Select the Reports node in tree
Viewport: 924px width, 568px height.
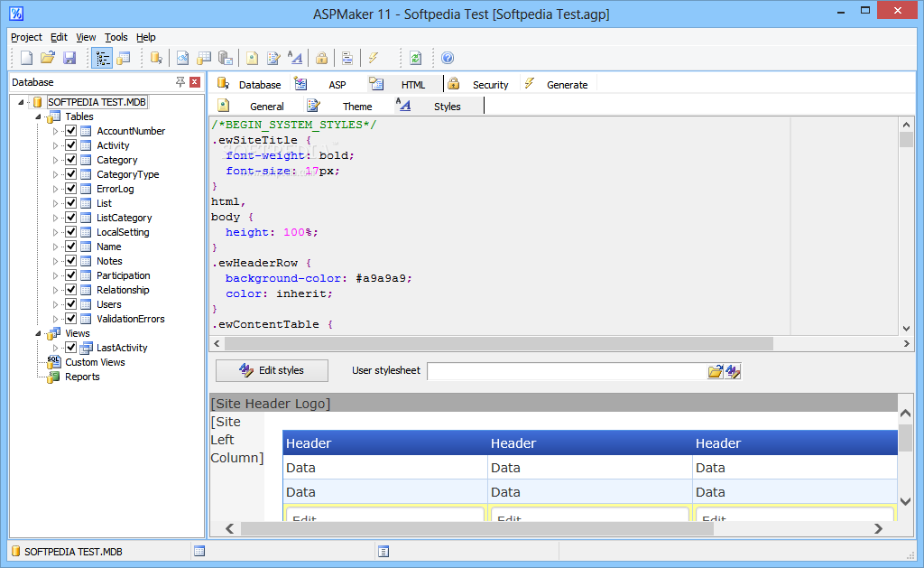coord(82,377)
